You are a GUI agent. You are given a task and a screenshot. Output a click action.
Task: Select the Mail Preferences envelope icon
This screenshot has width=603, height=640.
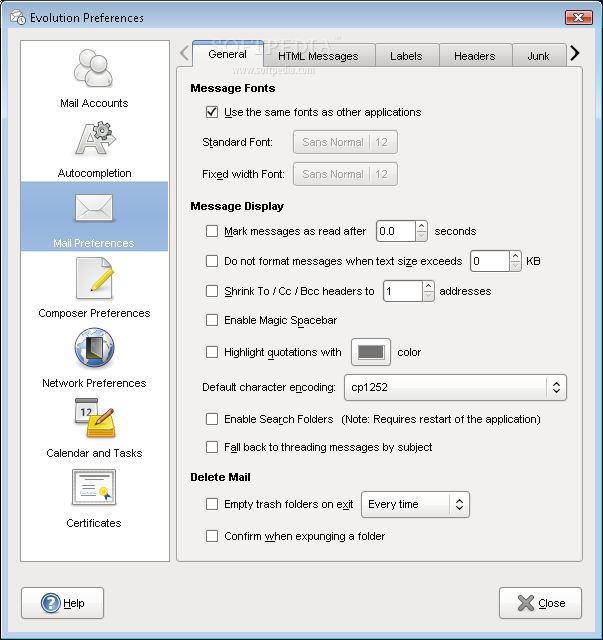tap(94, 208)
